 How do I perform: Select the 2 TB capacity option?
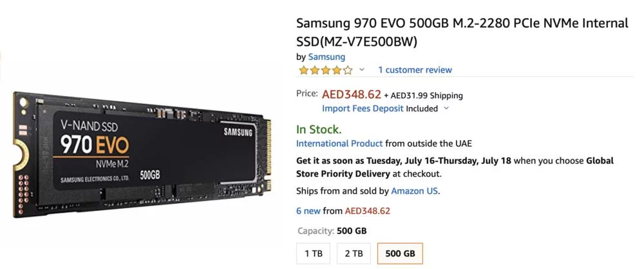coord(354,254)
